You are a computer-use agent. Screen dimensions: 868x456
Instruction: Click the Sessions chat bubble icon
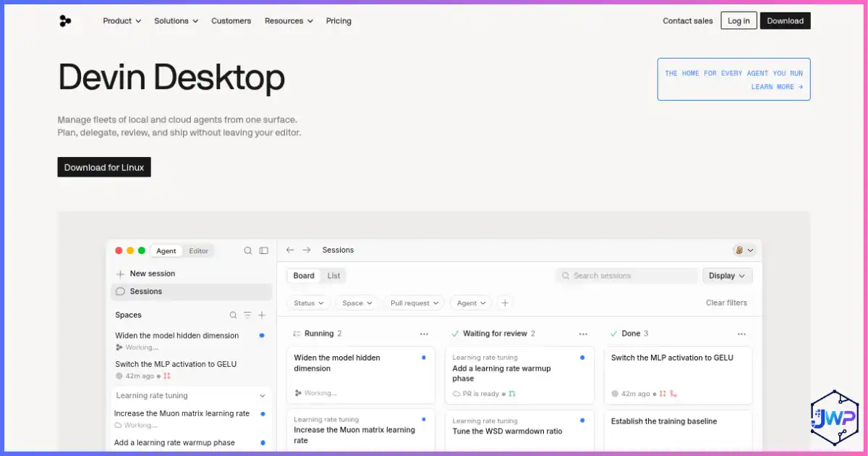(120, 291)
